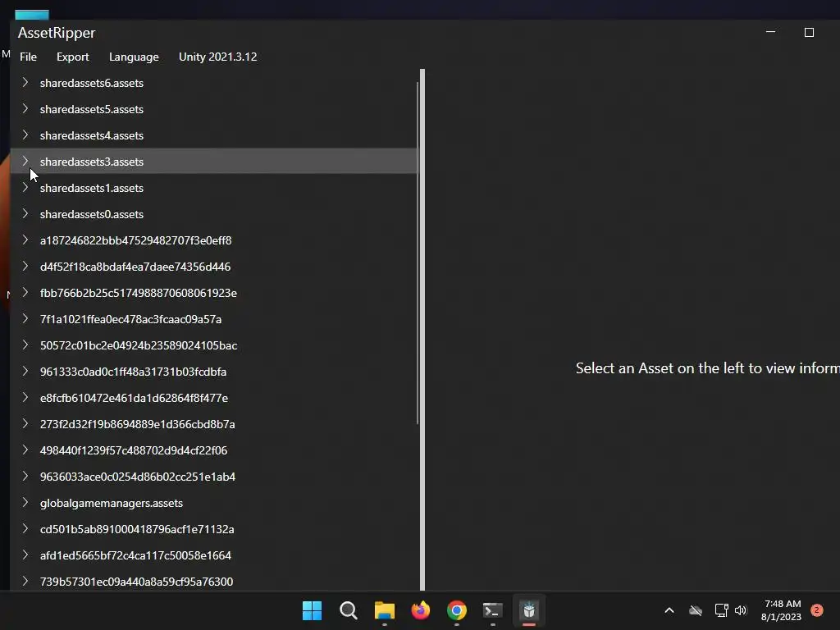Open File Explorer from the taskbar
Image resolution: width=840 pixels, height=630 pixels.
[x=384, y=610]
